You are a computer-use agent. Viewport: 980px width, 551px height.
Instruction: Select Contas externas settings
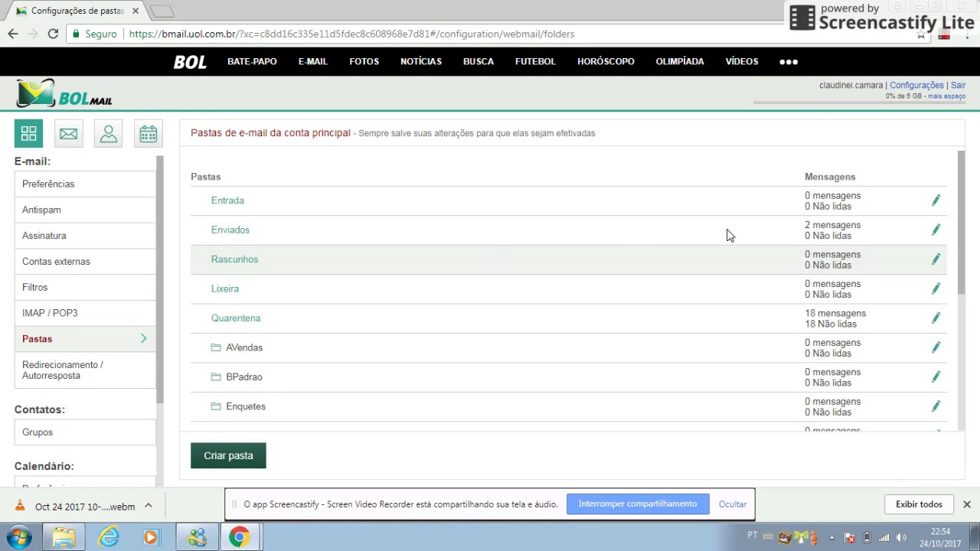[85, 261]
